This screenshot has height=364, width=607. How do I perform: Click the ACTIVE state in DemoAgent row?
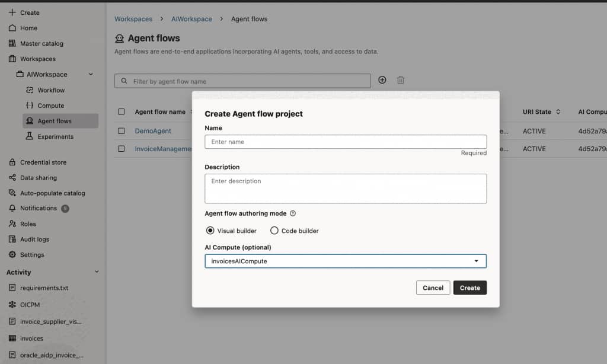(x=534, y=131)
